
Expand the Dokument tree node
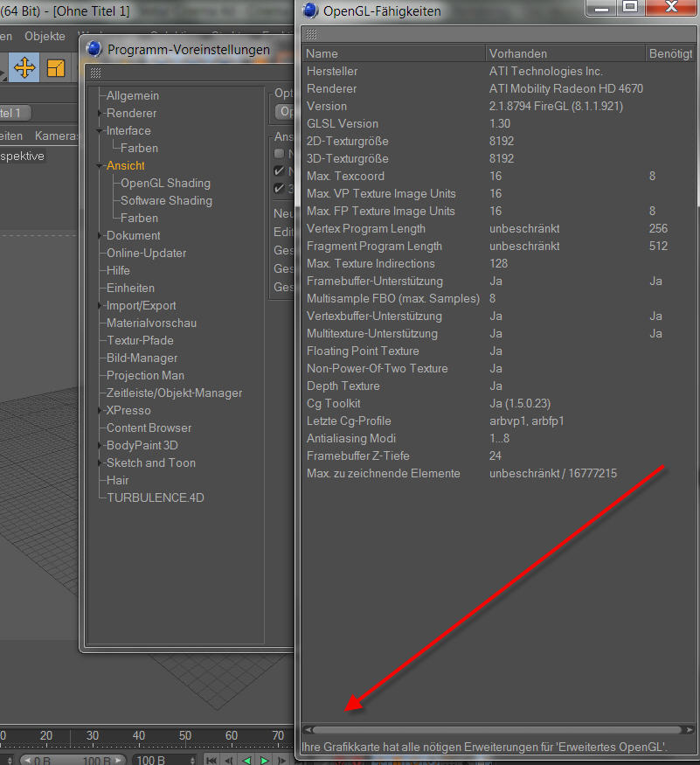click(100, 236)
